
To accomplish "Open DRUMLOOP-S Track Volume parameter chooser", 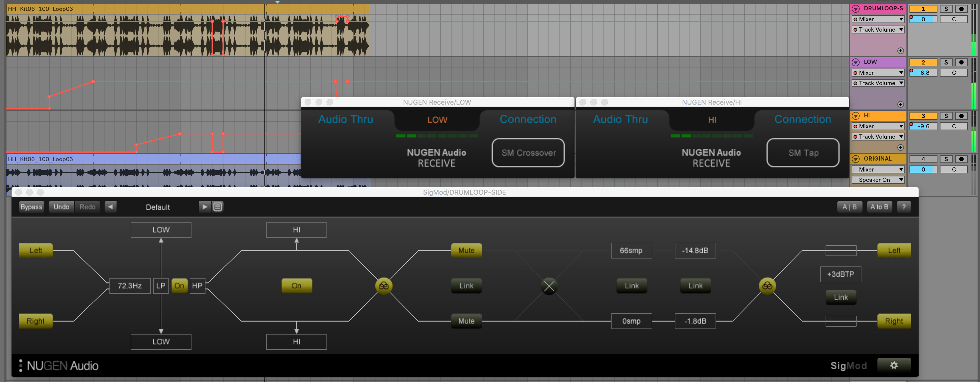I will pyautogui.click(x=878, y=29).
